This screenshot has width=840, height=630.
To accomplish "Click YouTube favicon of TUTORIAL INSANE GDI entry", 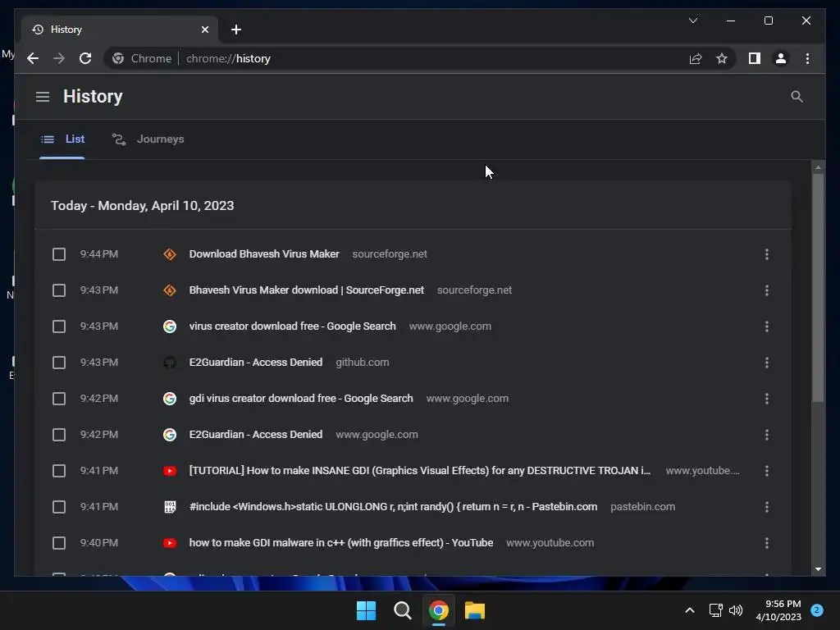I will pyautogui.click(x=170, y=471).
